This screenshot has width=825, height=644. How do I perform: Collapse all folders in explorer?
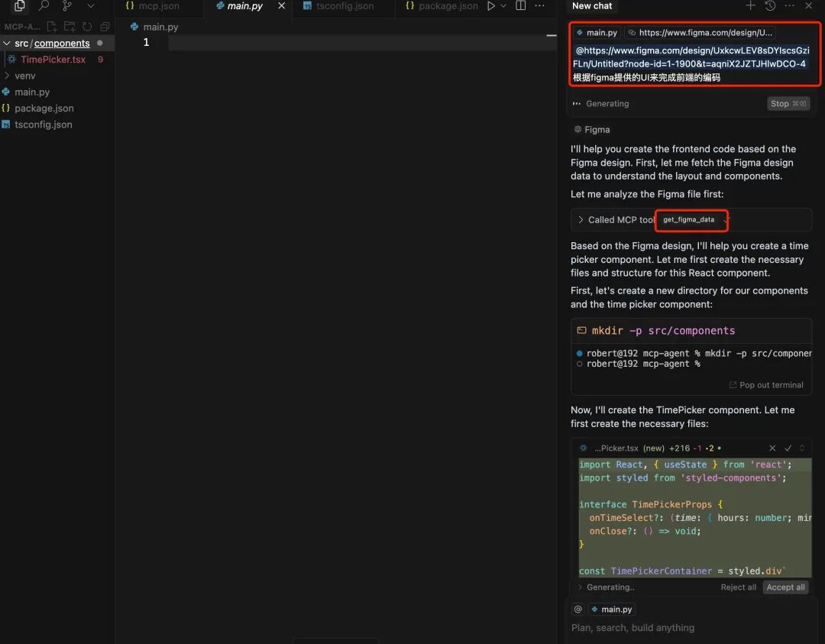105,27
